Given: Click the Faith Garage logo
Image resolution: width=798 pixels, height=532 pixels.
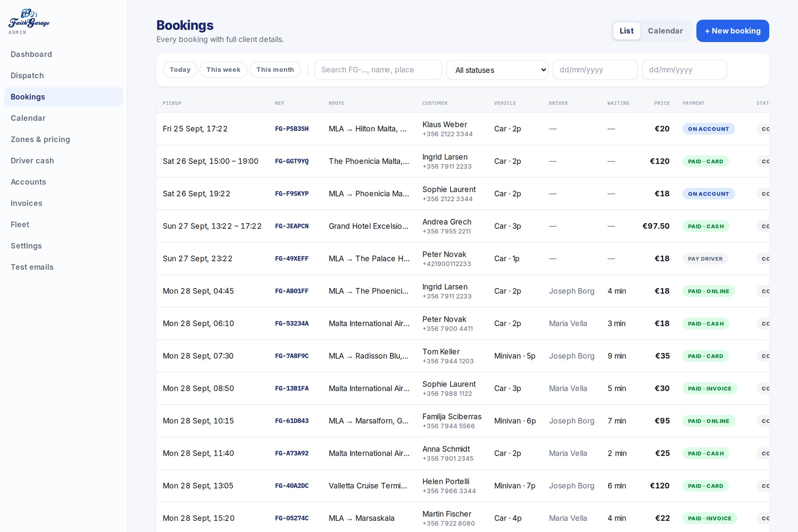Looking at the screenshot, I should pyautogui.click(x=29, y=19).
